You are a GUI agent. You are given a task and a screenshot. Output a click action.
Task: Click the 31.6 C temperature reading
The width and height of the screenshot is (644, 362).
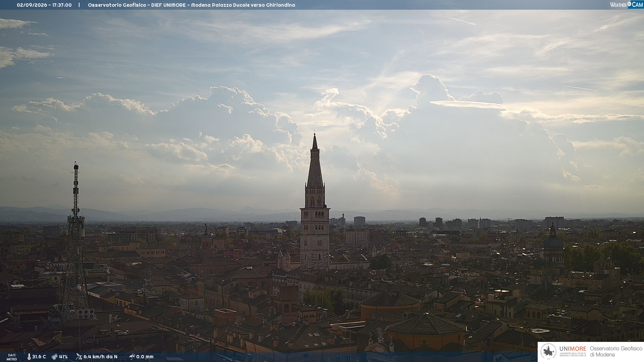click(x=39, y=357)
